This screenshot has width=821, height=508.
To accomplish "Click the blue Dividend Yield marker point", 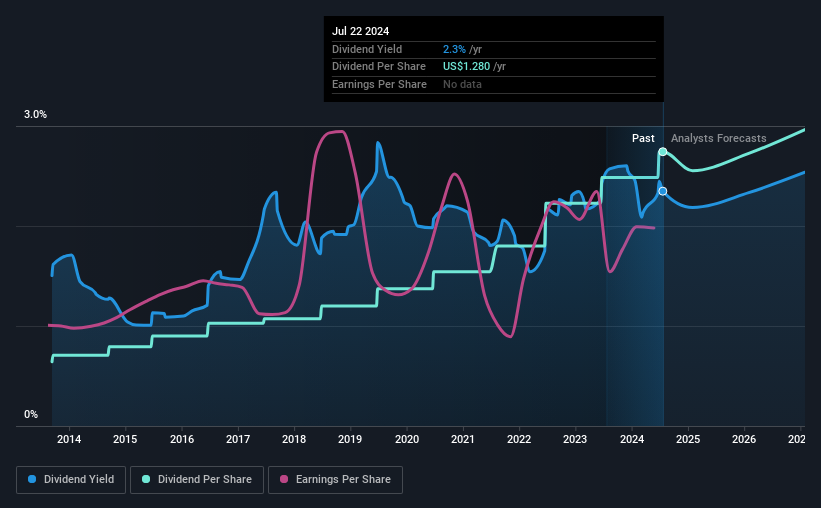I will (x=663, y=191).
